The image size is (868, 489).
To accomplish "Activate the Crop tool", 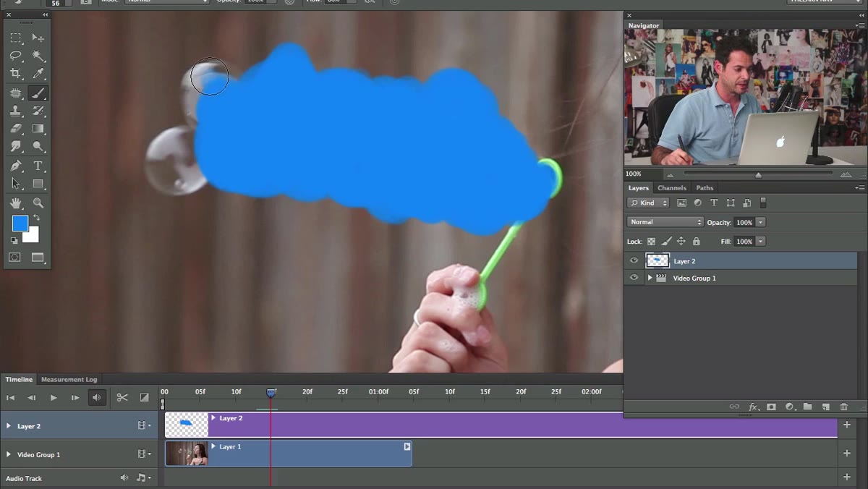I will [16, 74].
